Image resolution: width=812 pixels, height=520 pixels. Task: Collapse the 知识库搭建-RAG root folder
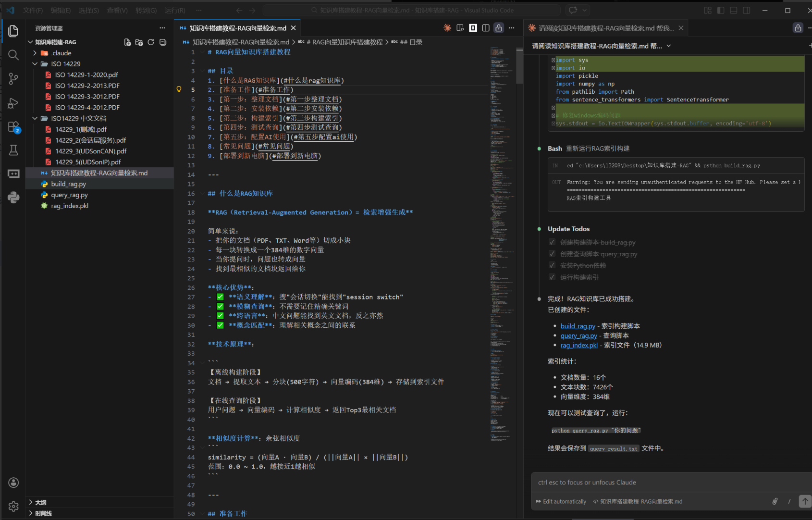[30, 42]
